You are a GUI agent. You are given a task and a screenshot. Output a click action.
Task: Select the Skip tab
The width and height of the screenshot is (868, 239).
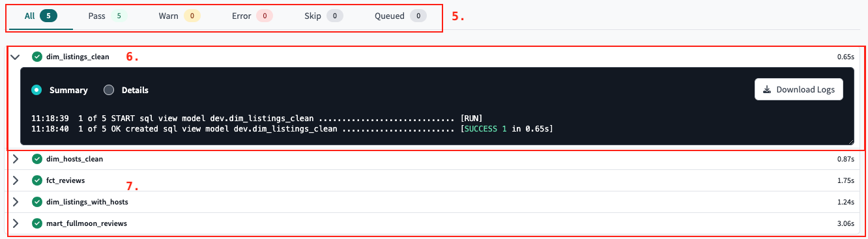(x=324, y=16)
